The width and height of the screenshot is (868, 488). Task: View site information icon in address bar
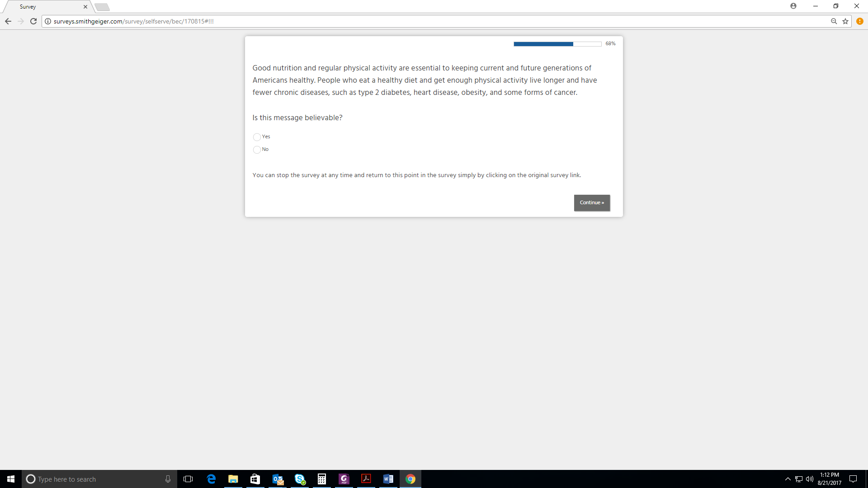tap(48, 21)
